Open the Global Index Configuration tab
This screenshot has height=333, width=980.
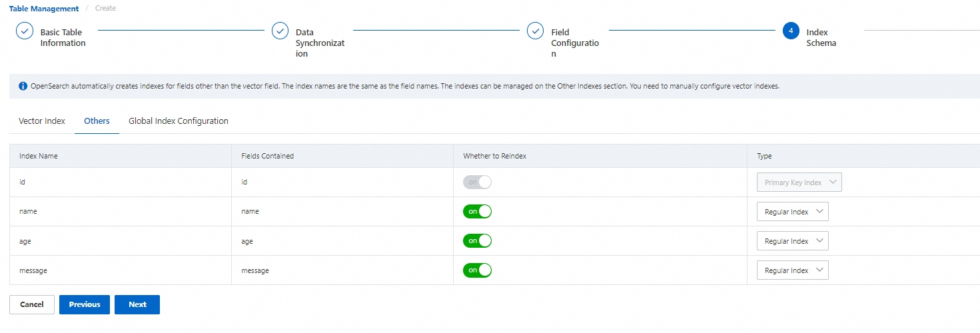pos(179,121)
